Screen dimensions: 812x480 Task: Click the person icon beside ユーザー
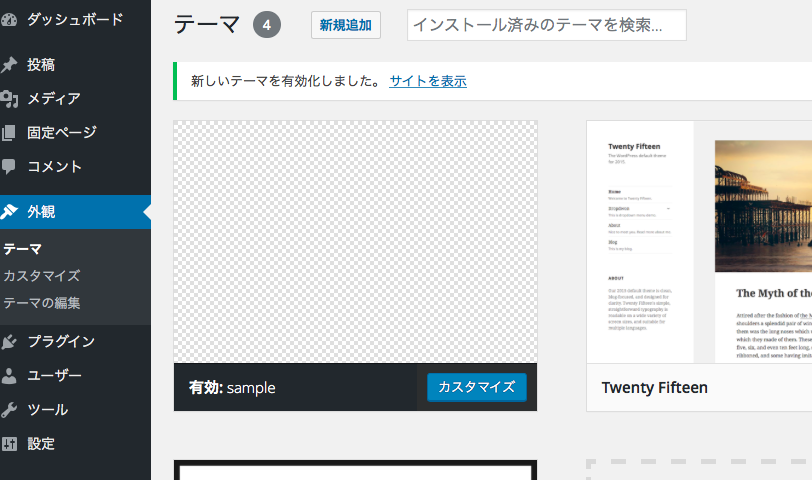(9, 376)
